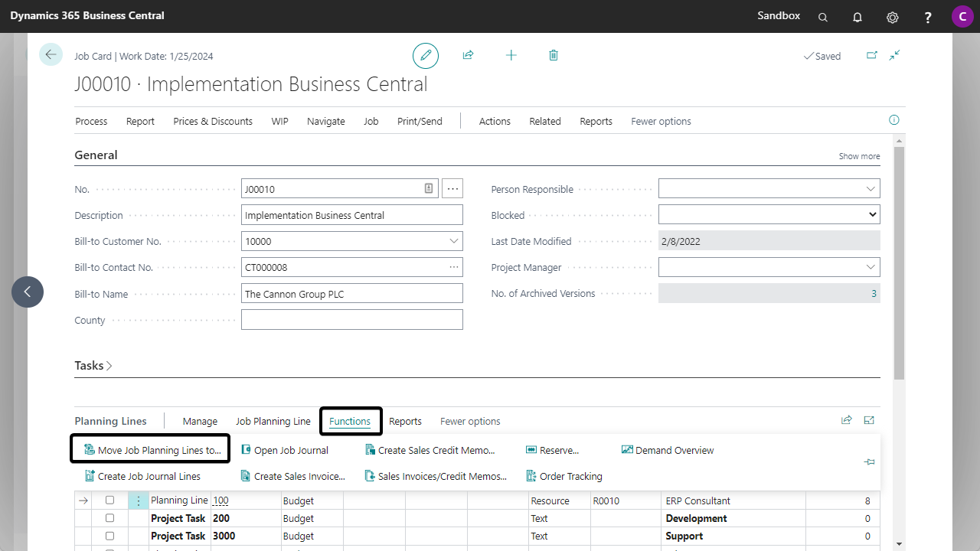Open the search magnifier icon
The height and width of the screenshot is (551, 980).
pyautogui.click(x=823, y=17)
